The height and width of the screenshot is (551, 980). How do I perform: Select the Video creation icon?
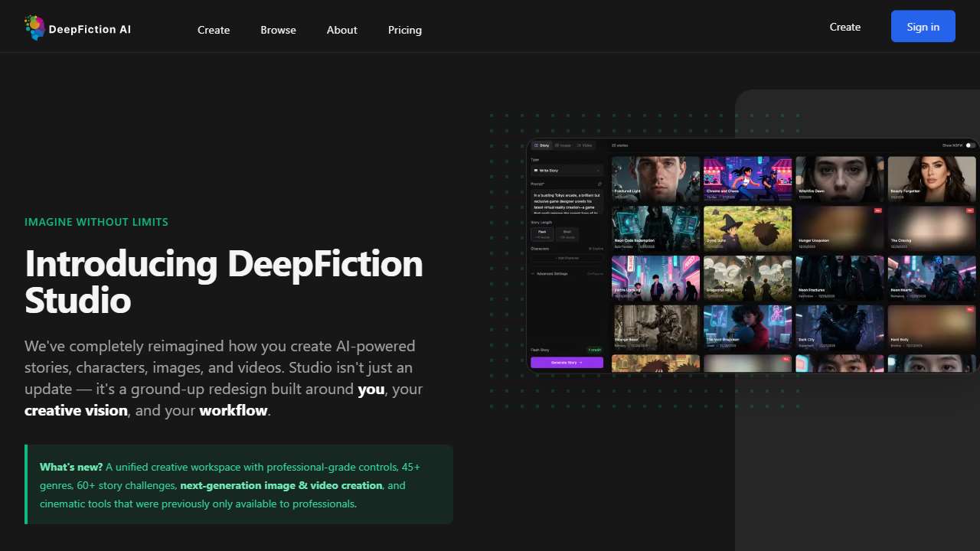(x=577, y=145)
